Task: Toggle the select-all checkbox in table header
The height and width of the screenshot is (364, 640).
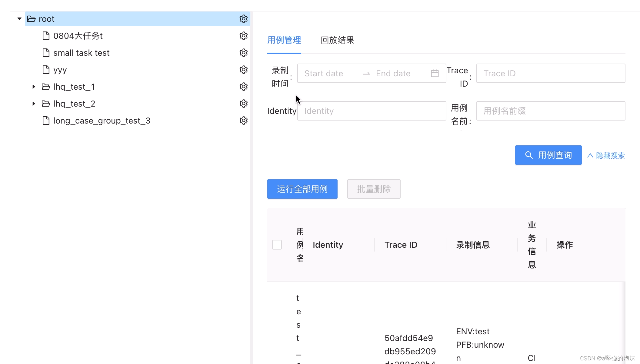Action: (x=277, y=245)
